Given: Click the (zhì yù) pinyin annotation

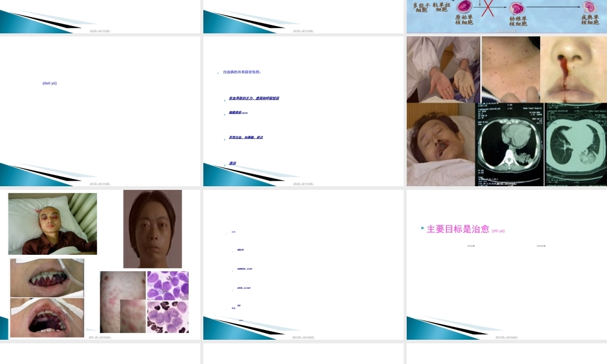Looking at the screenshot, I should 498,231.
